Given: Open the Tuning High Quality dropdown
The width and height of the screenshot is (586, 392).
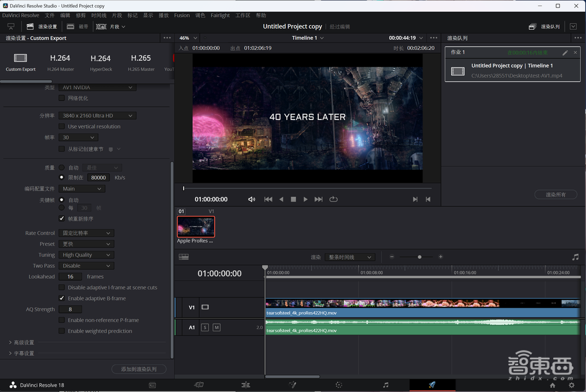Looking at the screenshot, I should [86, 255].
